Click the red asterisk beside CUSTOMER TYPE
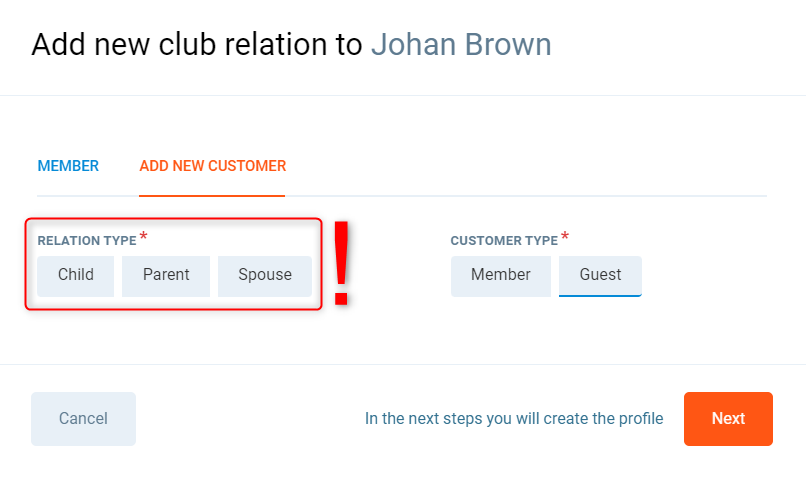The width and height of the screenshot is (806, 477). coord(565,237)
